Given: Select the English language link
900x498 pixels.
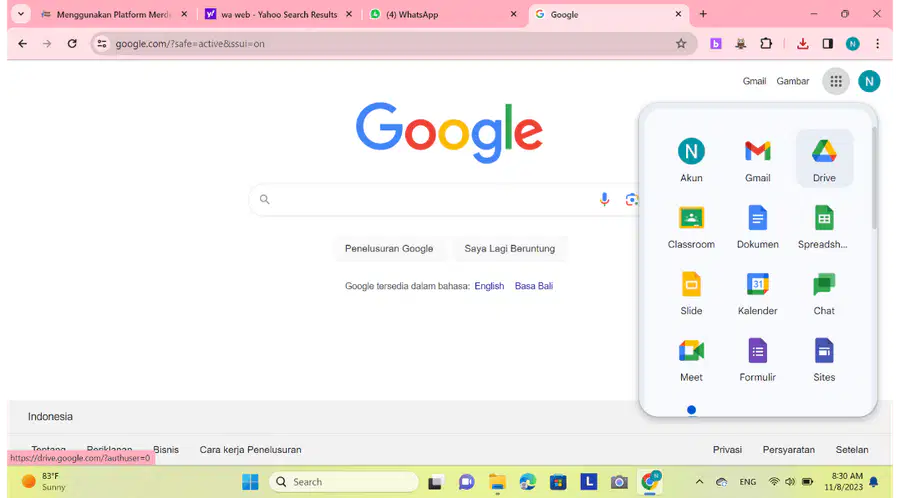Looking at the screenshot, I should (x=489, y=286).
